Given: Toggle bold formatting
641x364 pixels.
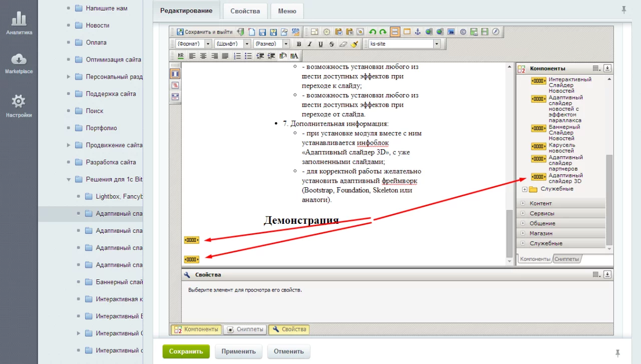Looking at the screenshot, I should [x=299, y=44].
